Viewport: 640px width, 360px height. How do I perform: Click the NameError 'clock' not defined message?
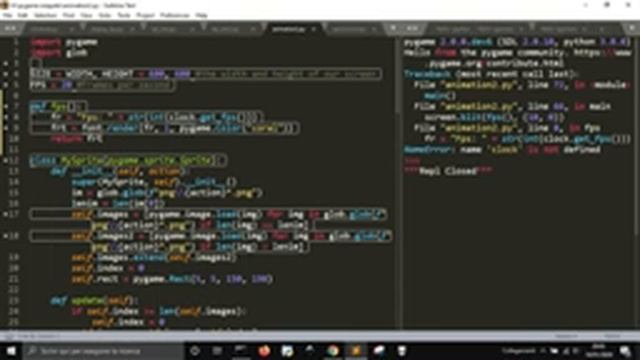tap(502, 150)
